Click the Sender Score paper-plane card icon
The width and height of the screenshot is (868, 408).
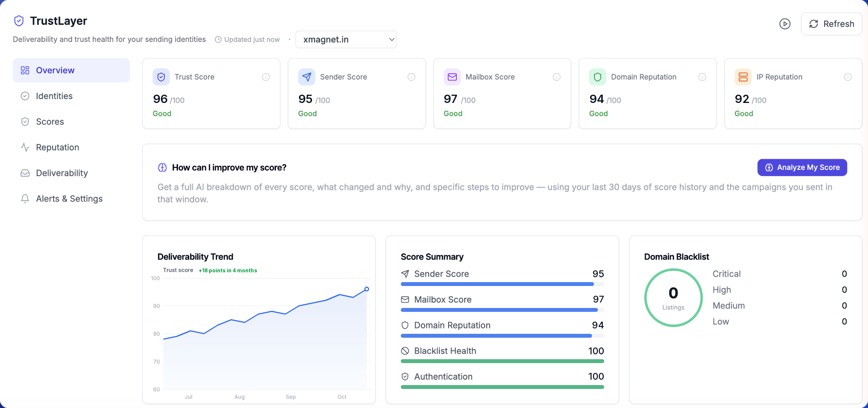(307, 77)
